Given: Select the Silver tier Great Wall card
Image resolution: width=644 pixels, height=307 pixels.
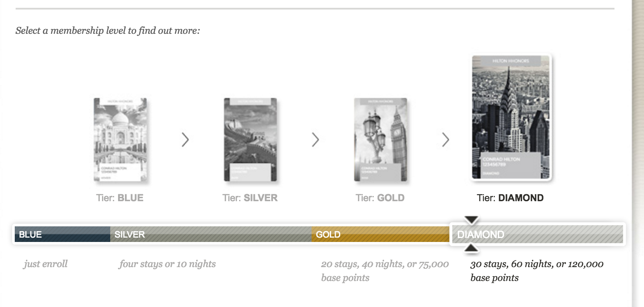Looking at the screenshot, I should (250, 140).
